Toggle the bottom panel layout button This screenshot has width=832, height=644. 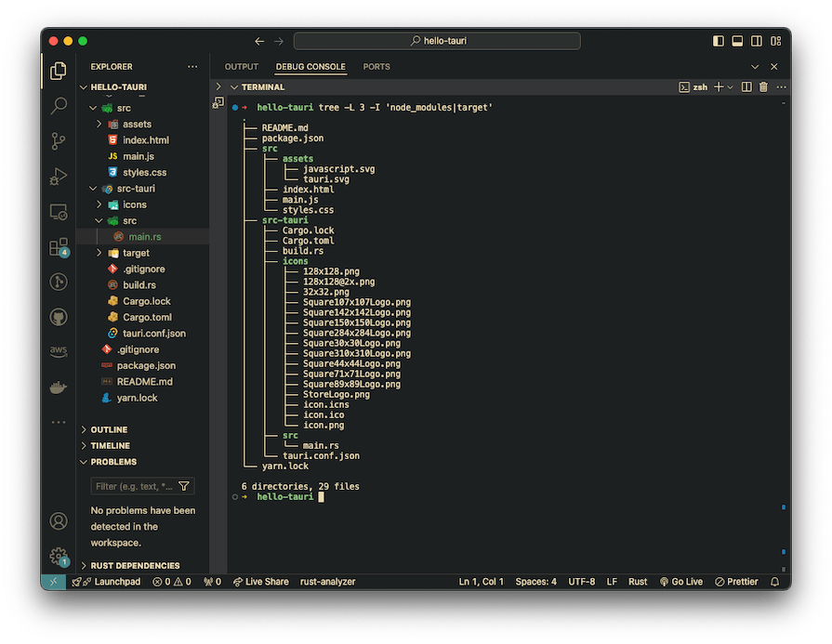(737, 42)
